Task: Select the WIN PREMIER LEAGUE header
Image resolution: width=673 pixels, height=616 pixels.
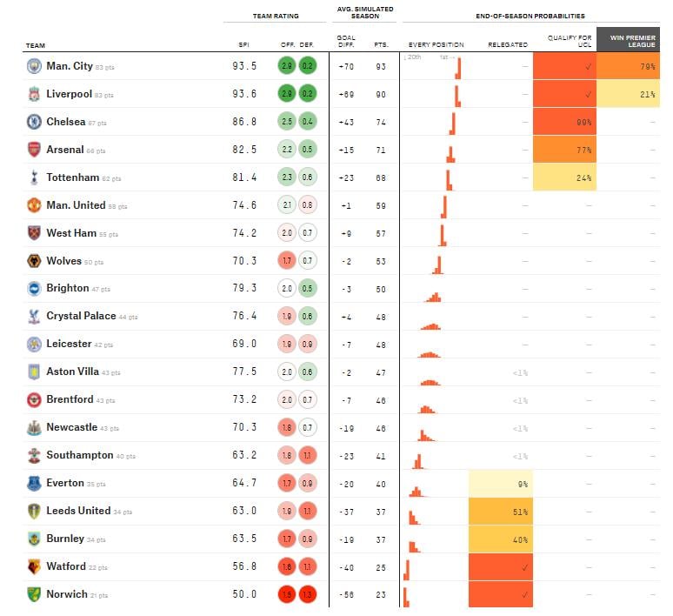Action: tap(629, 40)
